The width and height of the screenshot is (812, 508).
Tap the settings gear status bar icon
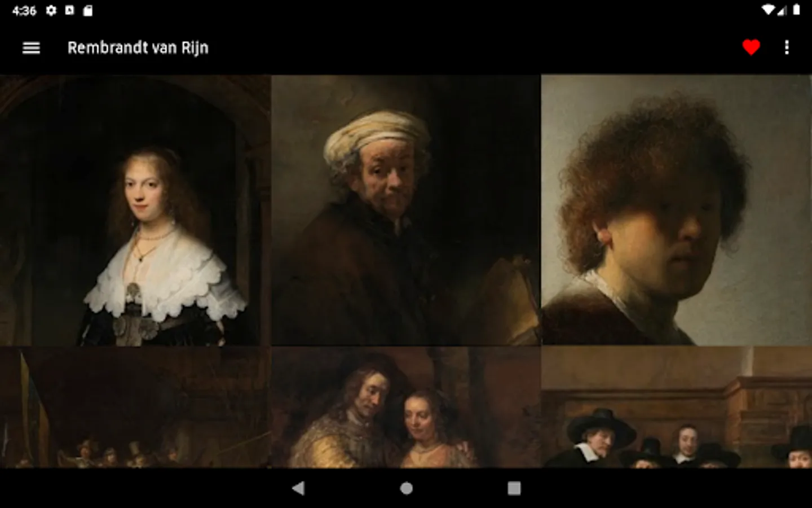pos(51,10)
